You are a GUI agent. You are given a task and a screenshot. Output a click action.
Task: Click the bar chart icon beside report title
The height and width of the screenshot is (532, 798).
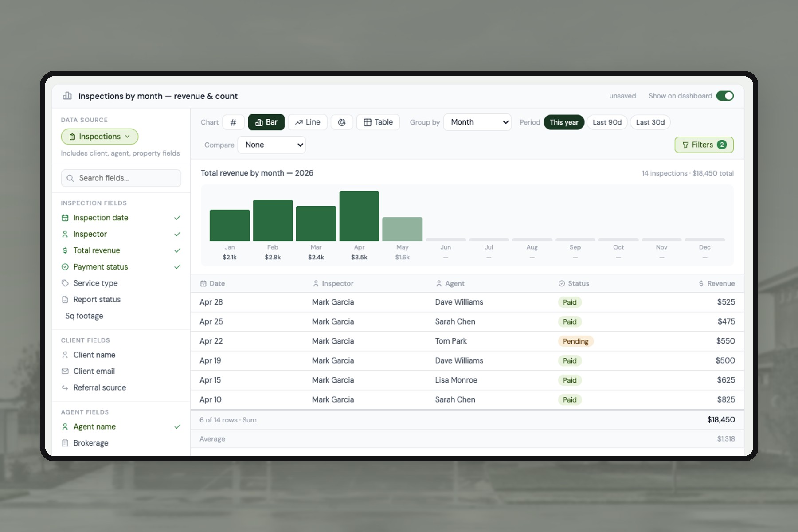(67, 96)
